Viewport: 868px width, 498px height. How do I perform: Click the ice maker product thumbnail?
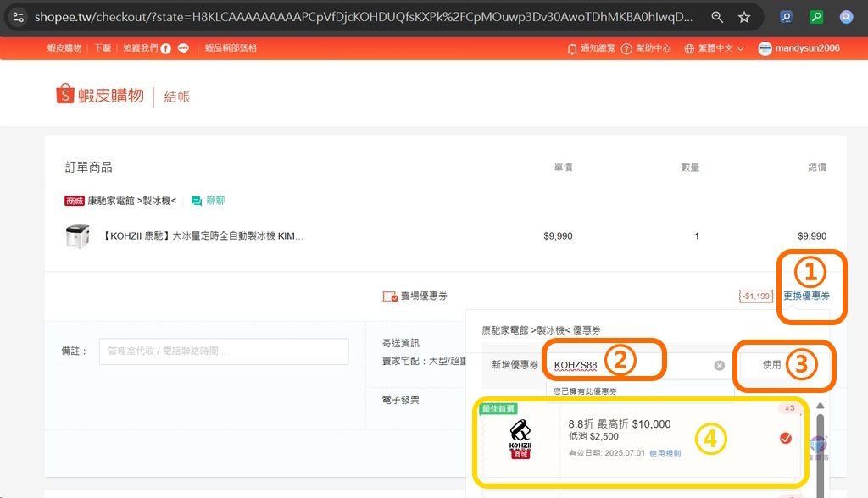click(77, 236)
